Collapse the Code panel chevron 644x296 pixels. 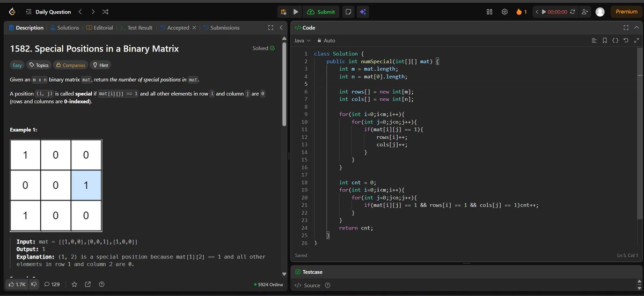click(636, 27)
